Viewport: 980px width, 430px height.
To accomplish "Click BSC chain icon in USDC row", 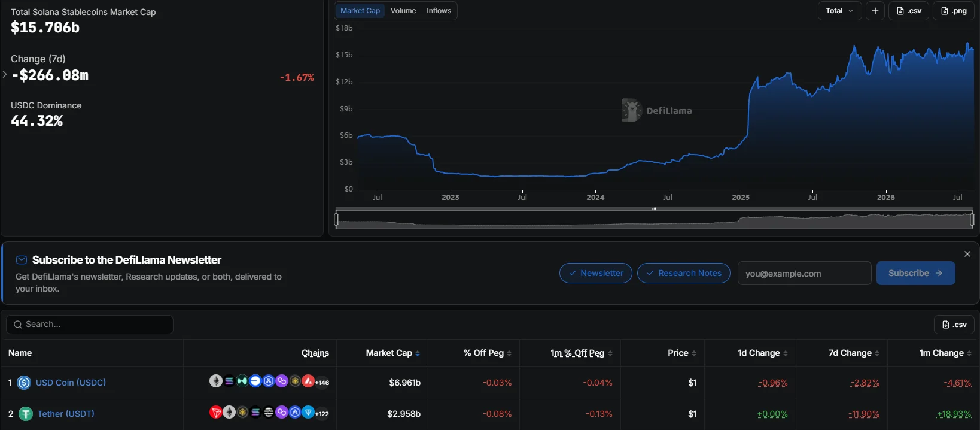I will pyautogui.click(x=295, y=381).
